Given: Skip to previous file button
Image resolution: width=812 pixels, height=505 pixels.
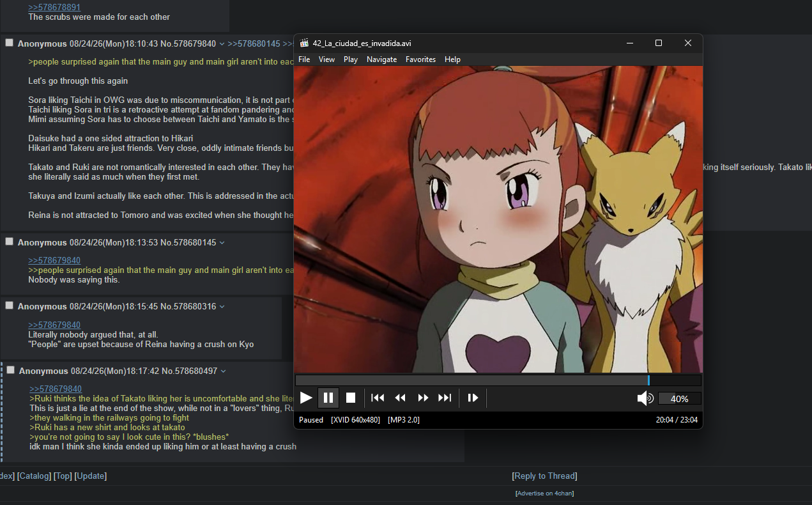Looking at the screenshot, I should 378,398.
